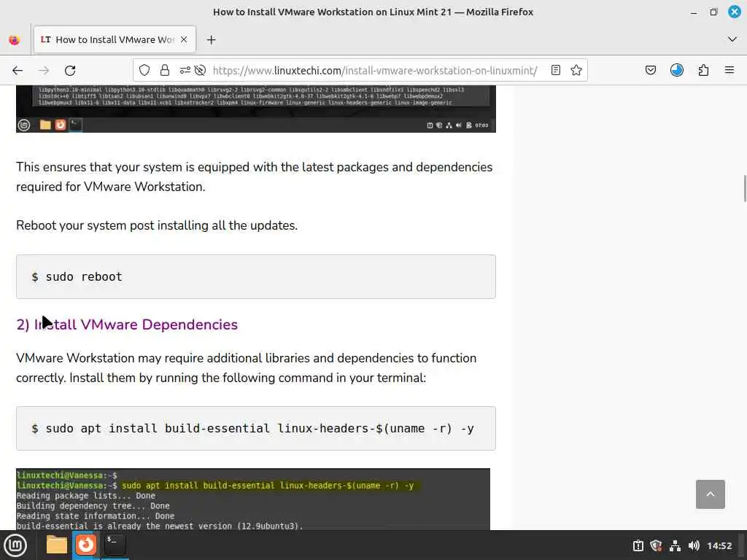Screen dimensions: 747x560
Task: Open the Firefox account icon
Action: tap(677, 71)
